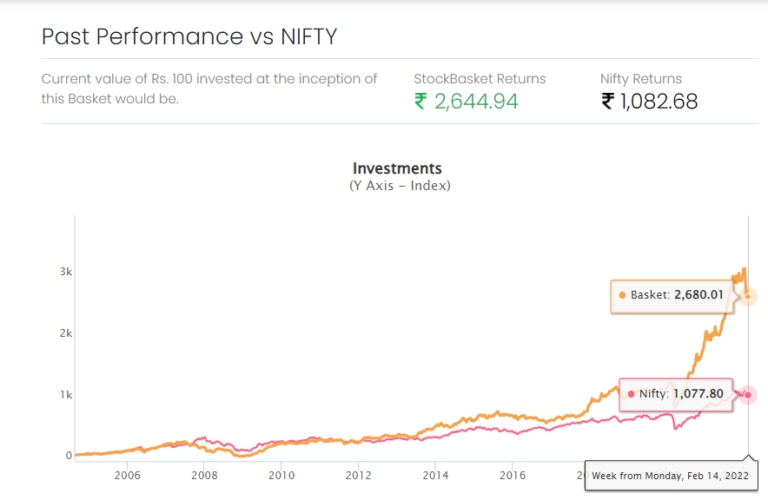Screen dimensions: 768x500
Task: Click the black rupee symbol under Nifty Returns
Action: pyautogui.click(x=607, y=101)
